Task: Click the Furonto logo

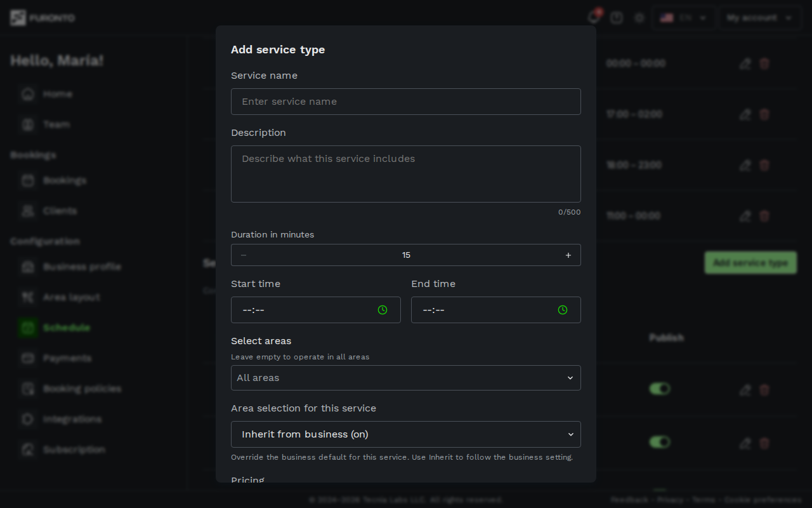Action: pyautogui.click(x=43, y=18)
